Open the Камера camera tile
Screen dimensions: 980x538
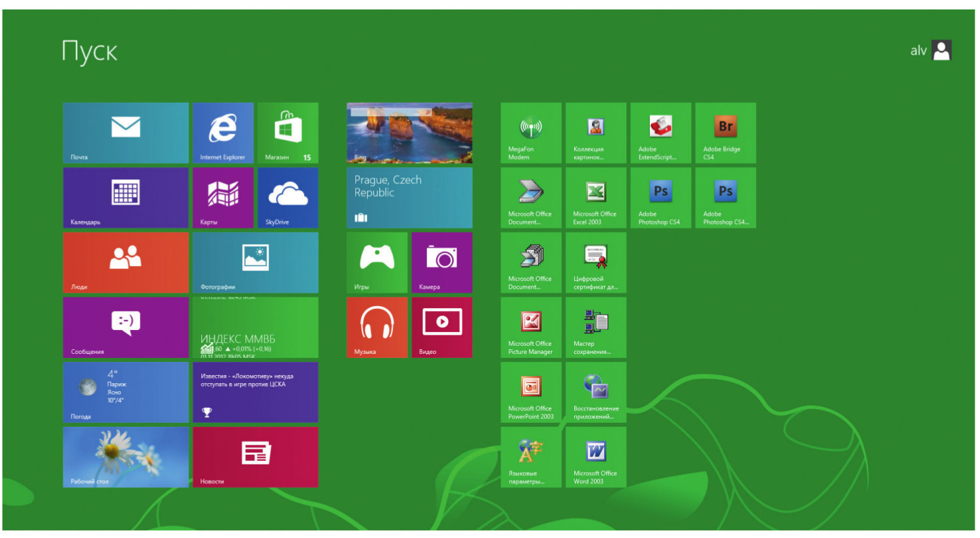tap(441, 263)
